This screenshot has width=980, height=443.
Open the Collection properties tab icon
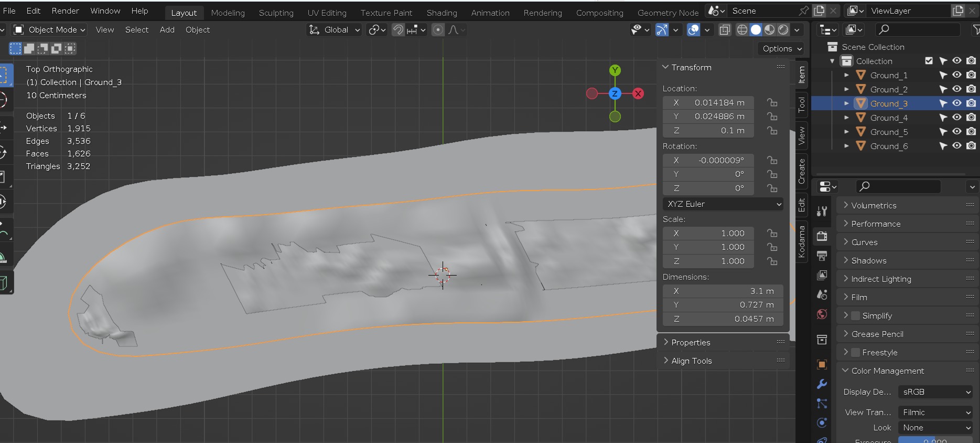click(822, 340)
